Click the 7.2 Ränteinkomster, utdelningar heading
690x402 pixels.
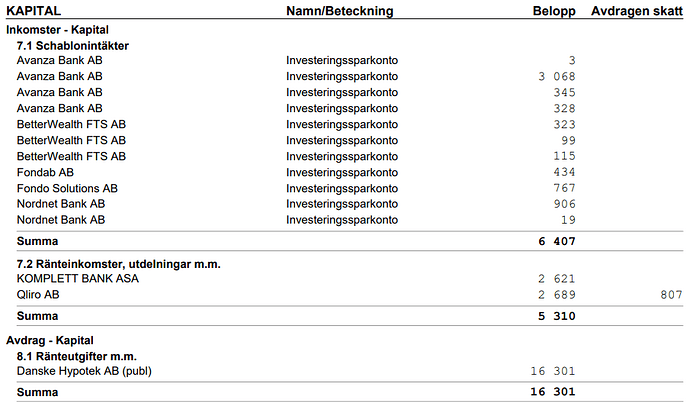tap(118, 264)
